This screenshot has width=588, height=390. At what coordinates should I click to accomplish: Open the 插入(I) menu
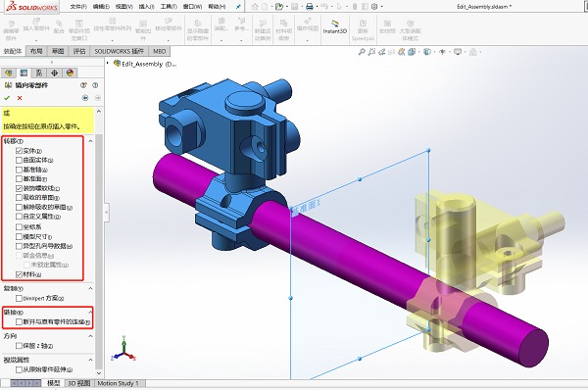point(146,7)
